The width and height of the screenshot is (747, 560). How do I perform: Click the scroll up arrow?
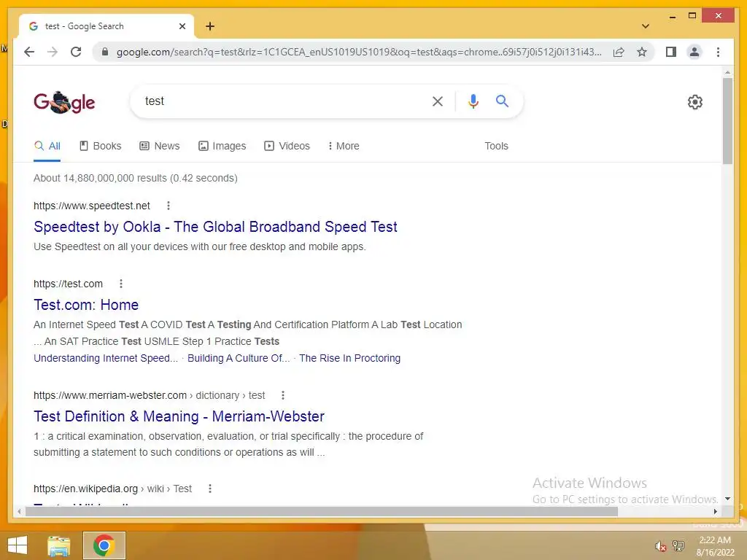tap(727, 72)
